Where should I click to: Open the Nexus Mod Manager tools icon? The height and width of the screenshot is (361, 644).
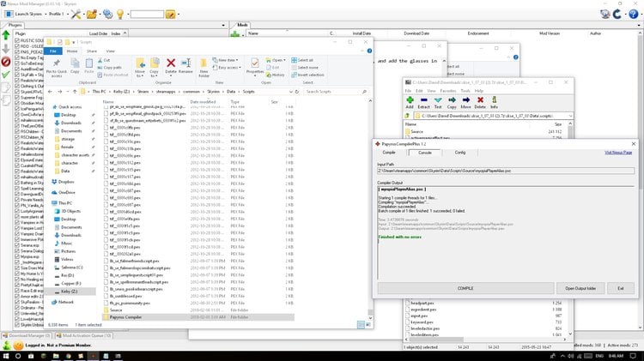pyautogui.click(x=76, y=14)
